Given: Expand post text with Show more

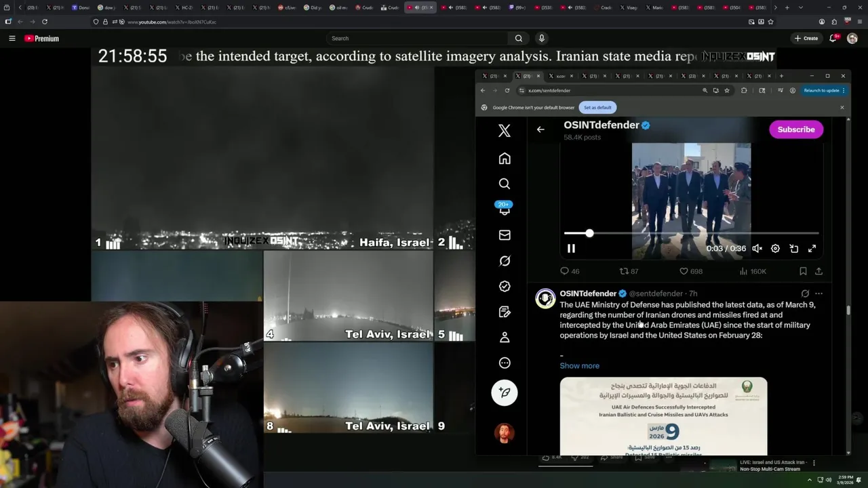Looking at the screenshot, I should (x=579, y=366).
